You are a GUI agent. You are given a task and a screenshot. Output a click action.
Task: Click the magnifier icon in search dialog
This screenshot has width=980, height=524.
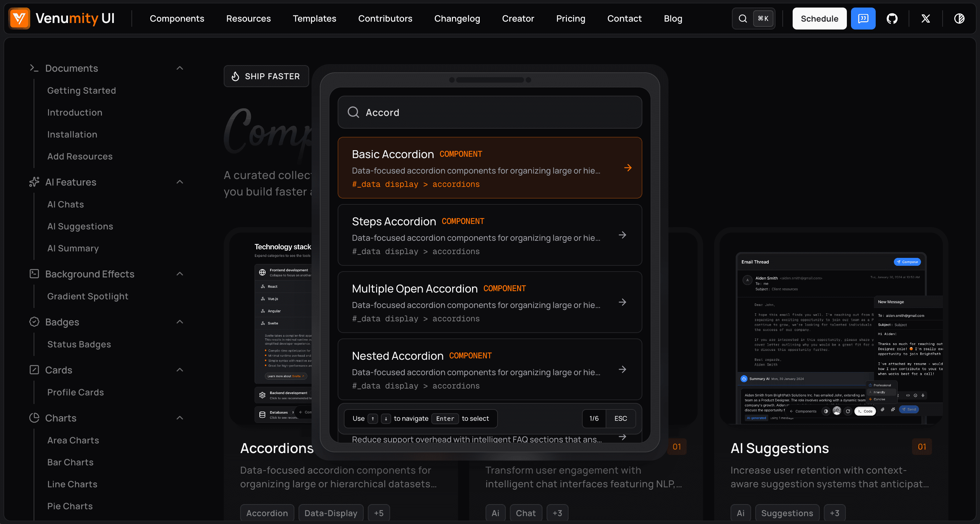(x=353, y=112)
